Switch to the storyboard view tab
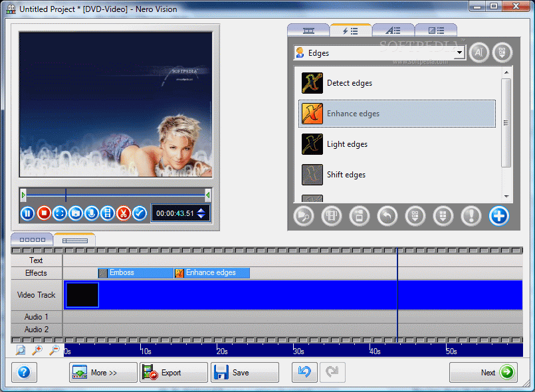 point(32,239)
